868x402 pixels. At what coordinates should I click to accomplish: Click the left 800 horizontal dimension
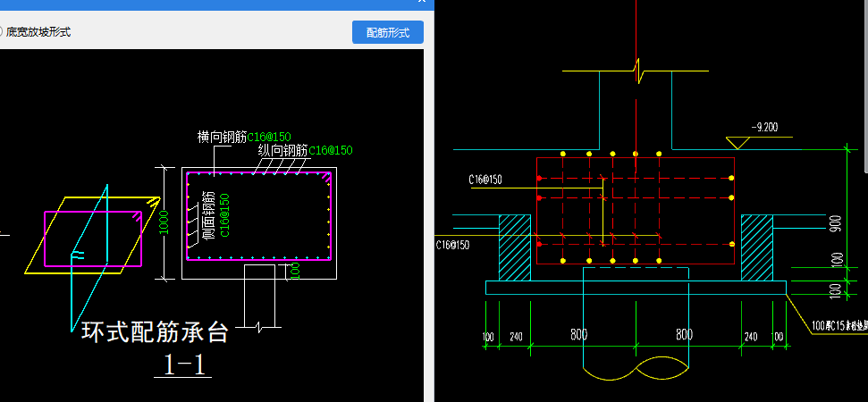point(581,335)
